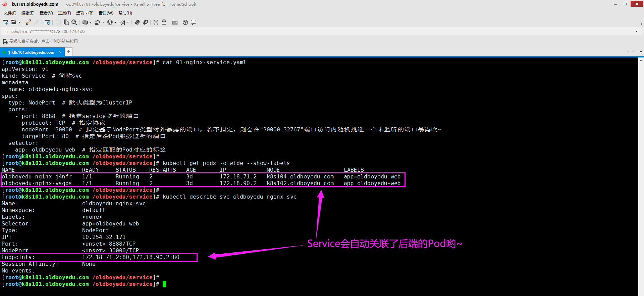Click endpoints '172.18.71.2:80,172.18.90.2:80'
The width and height of the screenshot is (644, 296).
(130, 257)
